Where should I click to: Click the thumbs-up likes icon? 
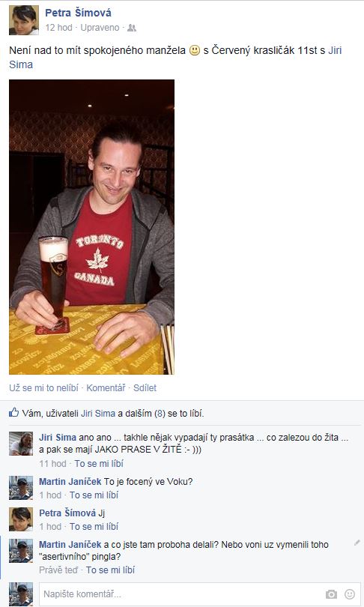(x=14, y=413)
